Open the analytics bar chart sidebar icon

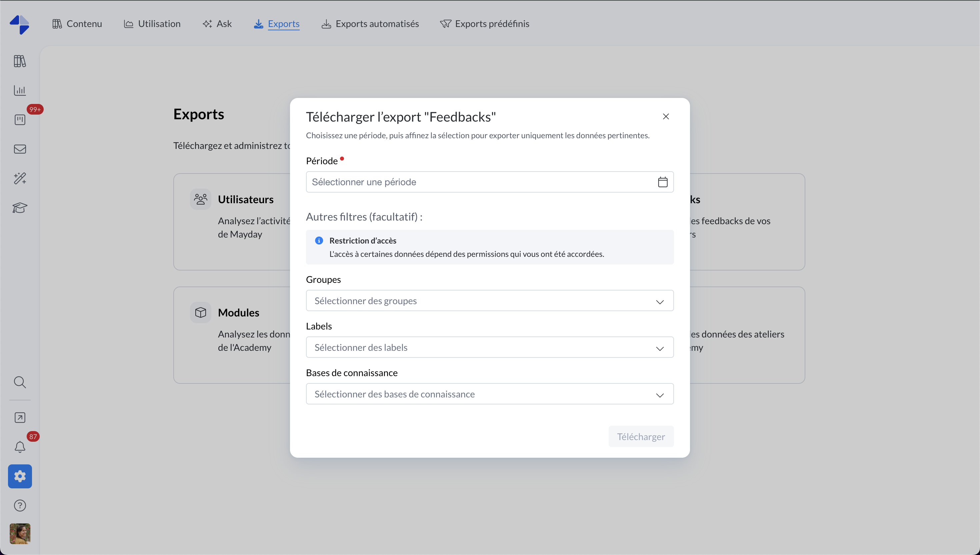(20, 90)
